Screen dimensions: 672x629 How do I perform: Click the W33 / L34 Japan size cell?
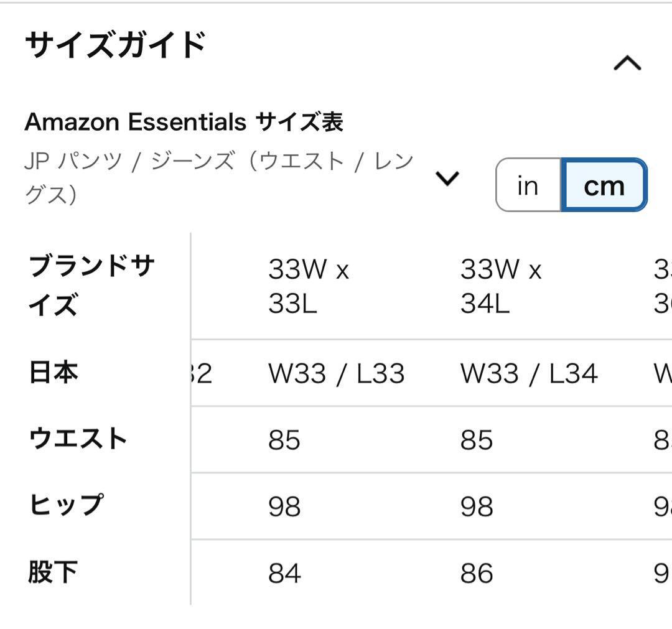point(529,373)
